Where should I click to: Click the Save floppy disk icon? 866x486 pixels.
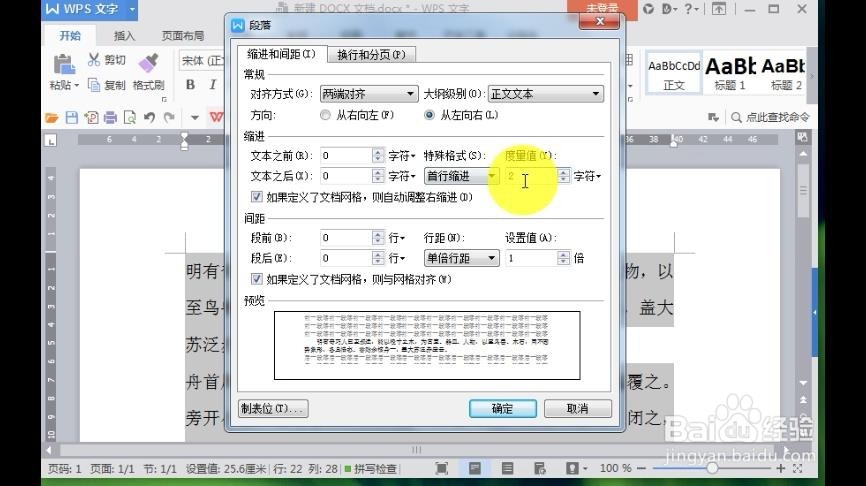tap(72, 117)
